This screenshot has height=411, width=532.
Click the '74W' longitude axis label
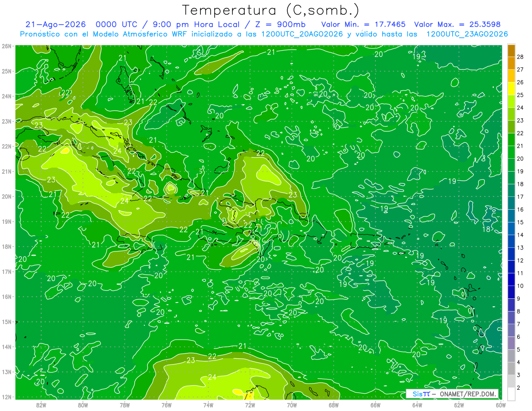208,405
